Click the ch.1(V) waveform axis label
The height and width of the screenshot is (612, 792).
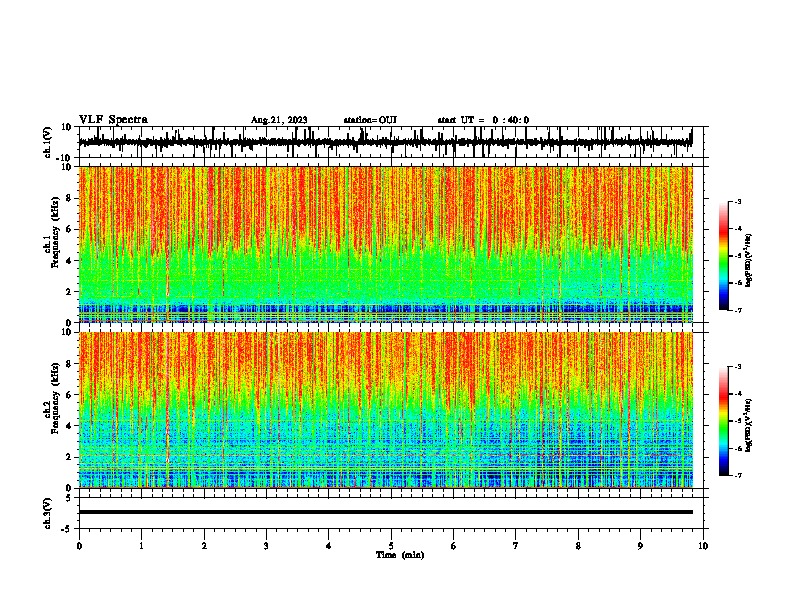pos(48,142)
